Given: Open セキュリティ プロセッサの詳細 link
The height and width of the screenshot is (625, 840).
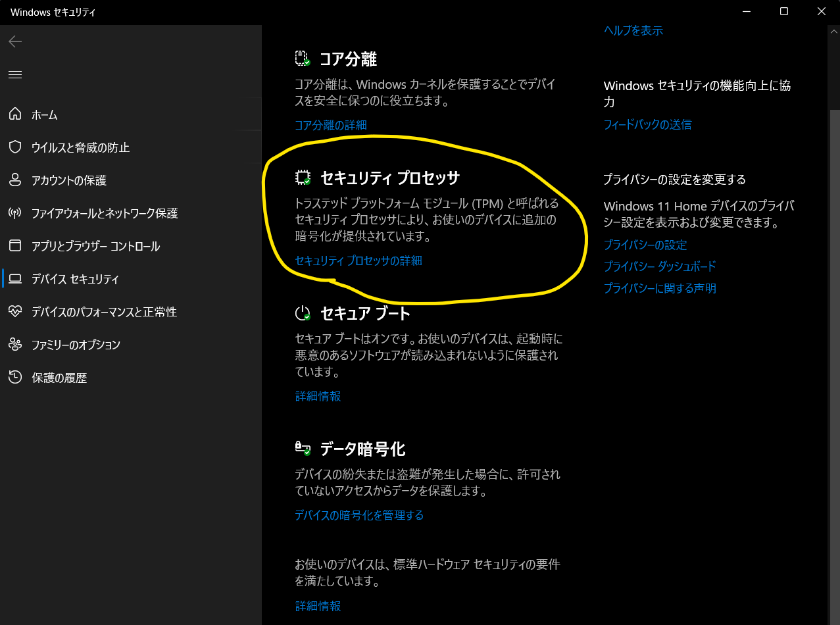Looking at the screenshot, I should 358,261.
